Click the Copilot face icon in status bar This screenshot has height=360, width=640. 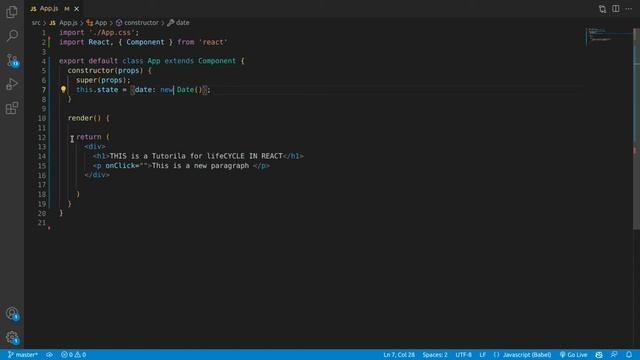(599, 355)
